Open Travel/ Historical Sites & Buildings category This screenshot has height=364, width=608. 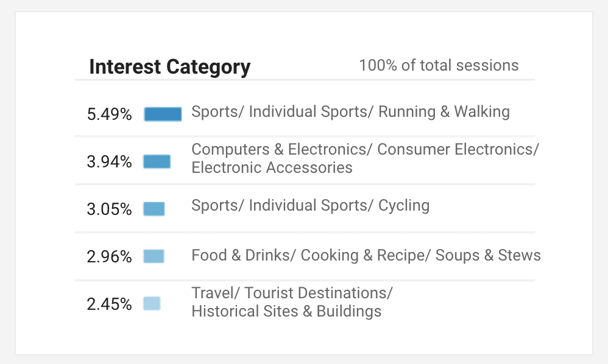[292, 302]
